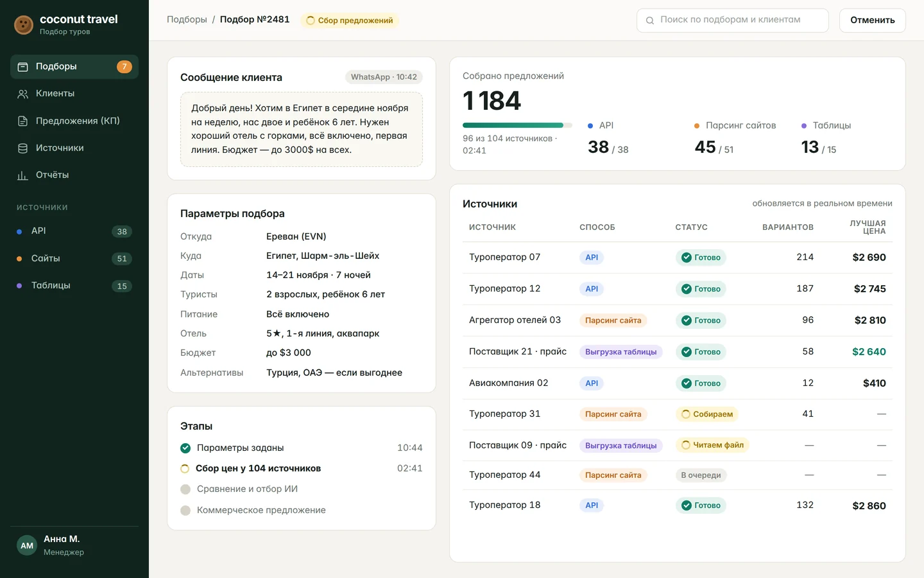Open the Подборы sidebar section
Image resolution: width=924 pixels, height=578 pixels.
coord(74,67)
